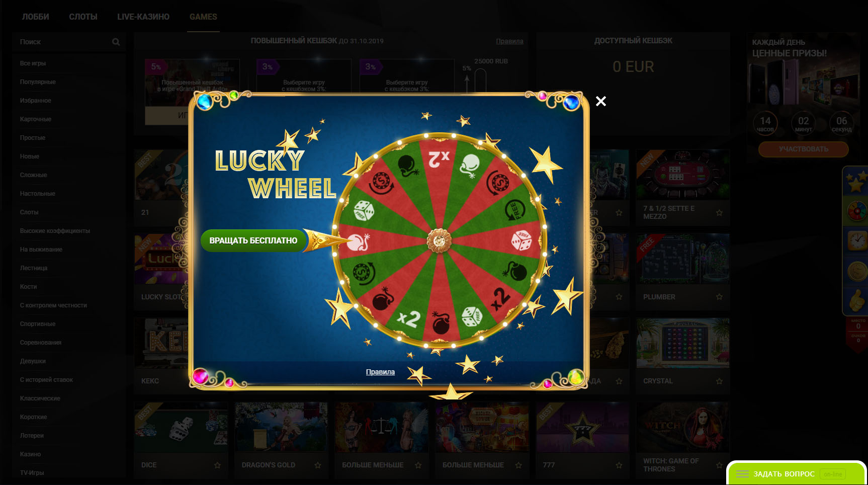The width and height of the screenshot is (868, 485).
Task: Select the Карточные category in sidebar
Action: 36,119
